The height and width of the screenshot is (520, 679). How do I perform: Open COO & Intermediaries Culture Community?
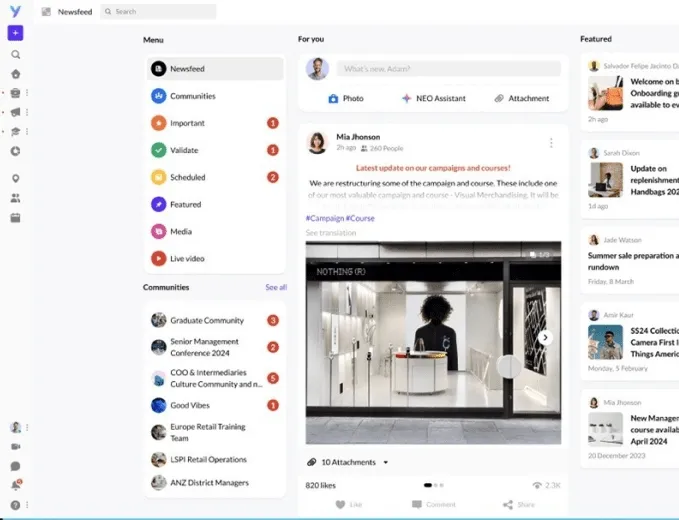click(x=215, y=378)
